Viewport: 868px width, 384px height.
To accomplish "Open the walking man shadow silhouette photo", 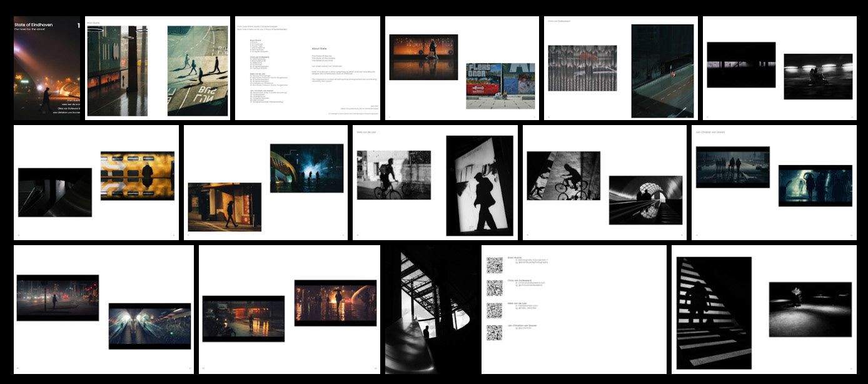I will click(x=480, y=186).
